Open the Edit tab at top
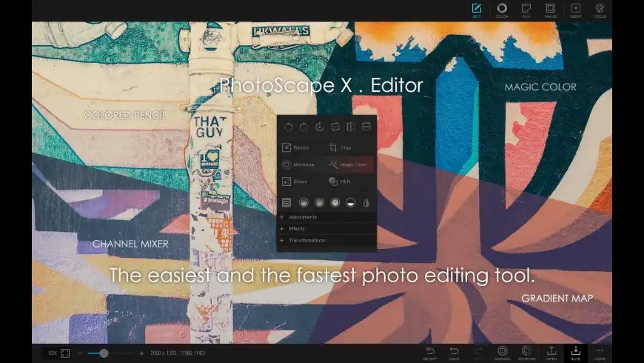Screen dimensions: 644x363 pyautogui.click(x=477, y=10)
